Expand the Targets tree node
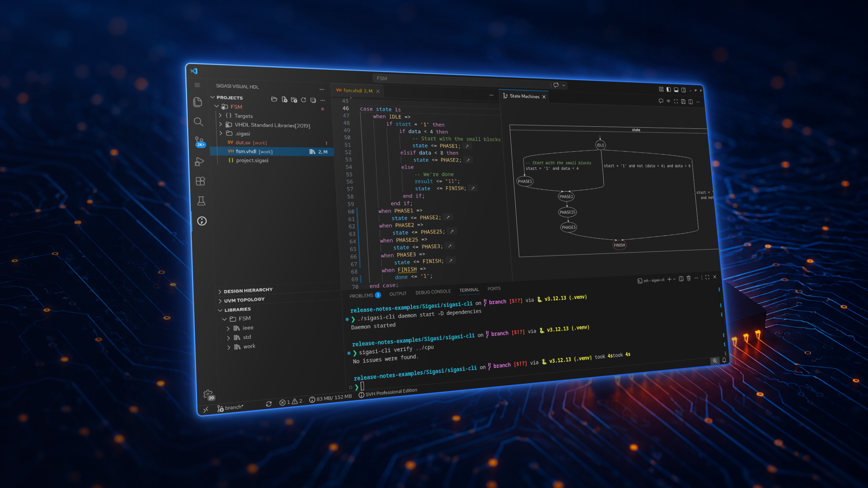The image size is (868, 488). pyautogui.click(x=220, y=116)
